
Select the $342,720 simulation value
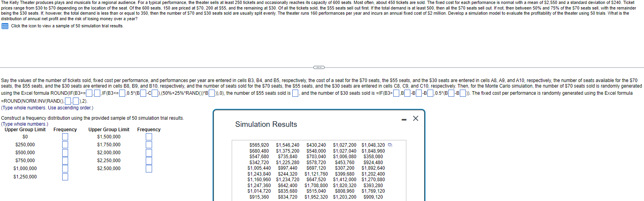(x=259, y=163)
